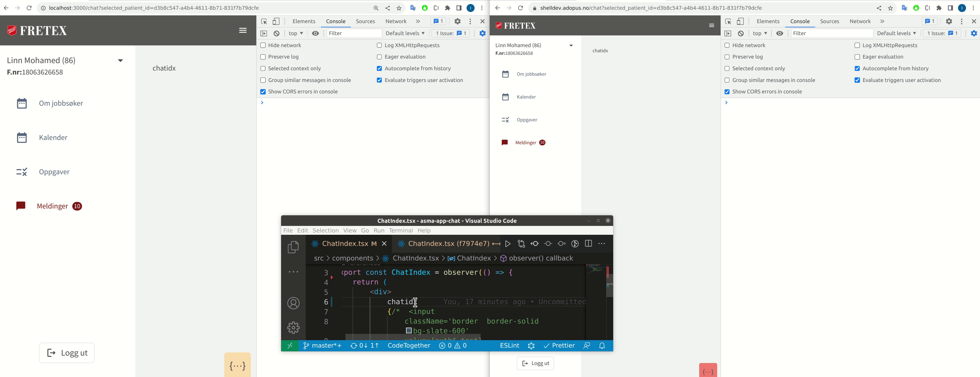Open Meldinger link in right app sidebar
Screen dimensions: 980x377
coord(525,143)
